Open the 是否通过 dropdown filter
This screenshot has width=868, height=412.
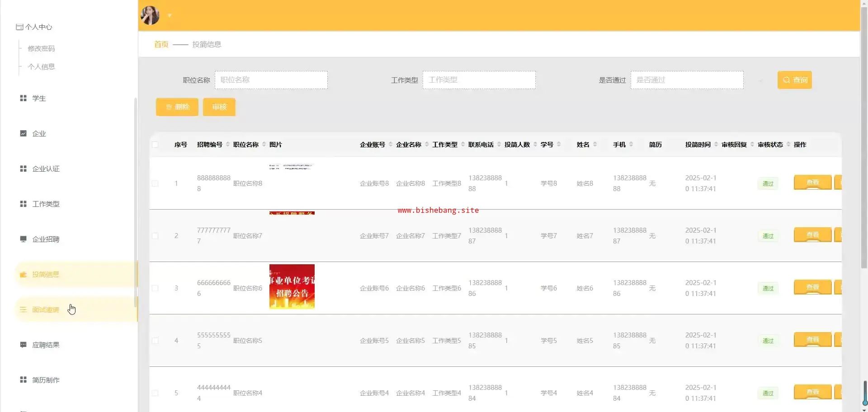click(687, 80)
